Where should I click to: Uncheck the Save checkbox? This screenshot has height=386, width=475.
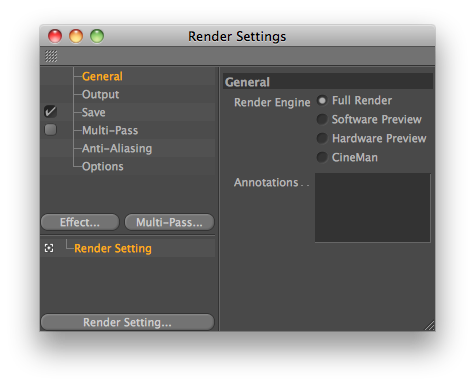pos(50,112)
